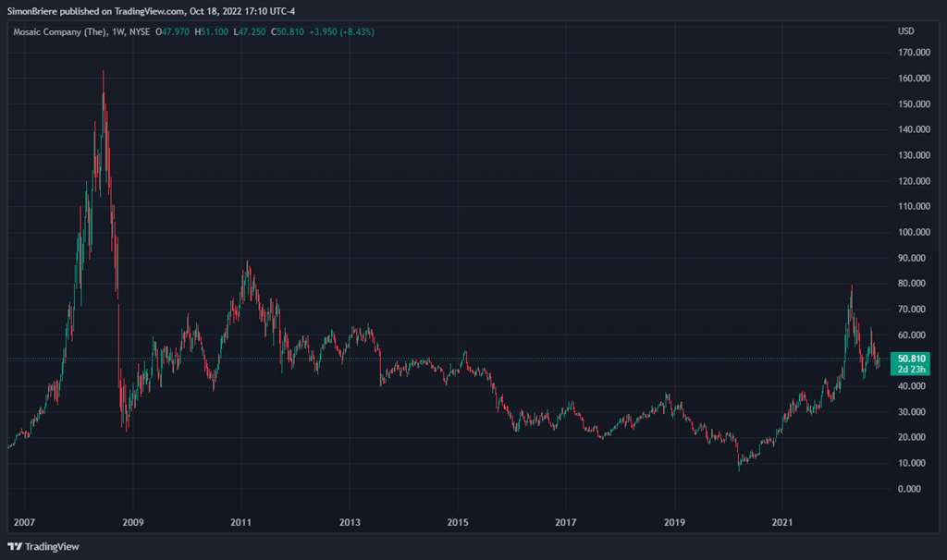Click the 170.000 price axis label
The image size is (947, 560).
click(913, 53)
